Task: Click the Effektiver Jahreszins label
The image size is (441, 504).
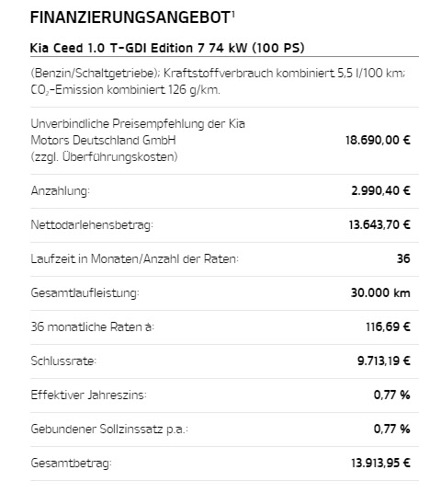Action: click(88, 395)
